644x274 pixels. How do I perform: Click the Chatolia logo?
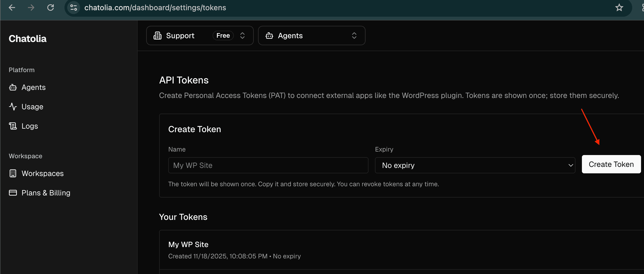coord(28,39)
